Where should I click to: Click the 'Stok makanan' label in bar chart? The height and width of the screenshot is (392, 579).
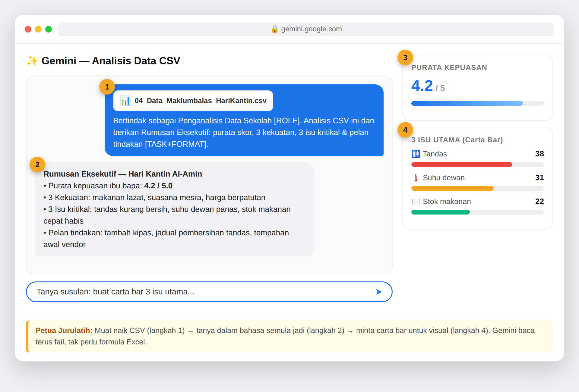pos(447,201)
